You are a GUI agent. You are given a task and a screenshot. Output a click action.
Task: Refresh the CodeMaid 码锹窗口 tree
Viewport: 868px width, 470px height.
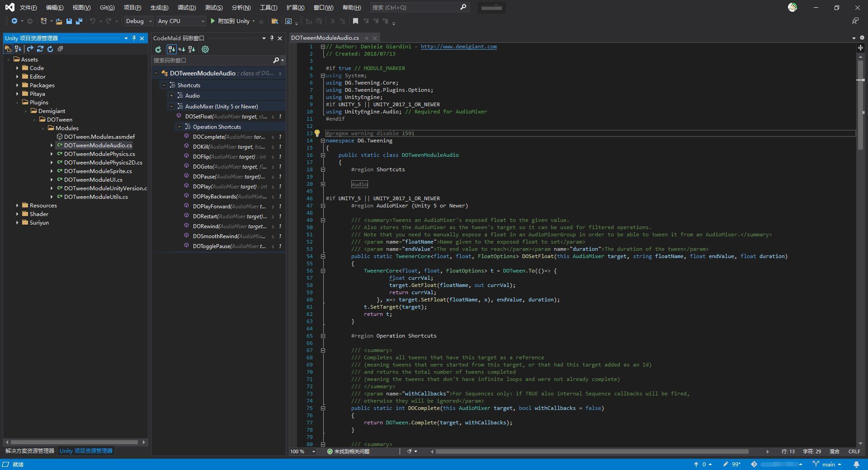pyautogui.click(x=159, y=49)
